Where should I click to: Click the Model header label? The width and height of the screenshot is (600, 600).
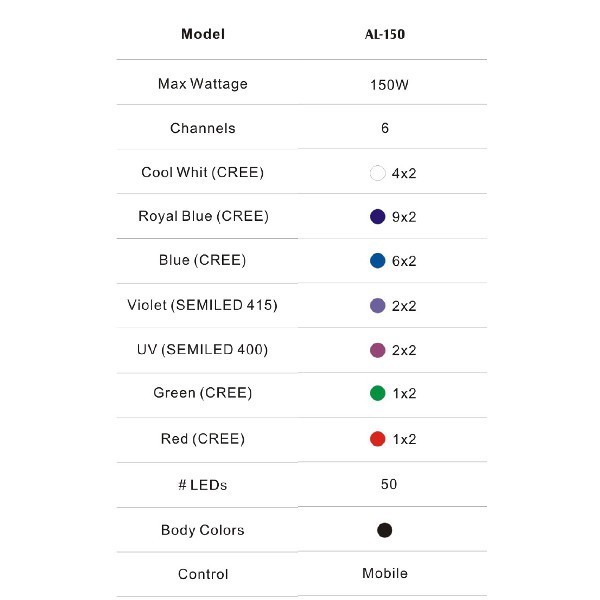click(203, 34)
